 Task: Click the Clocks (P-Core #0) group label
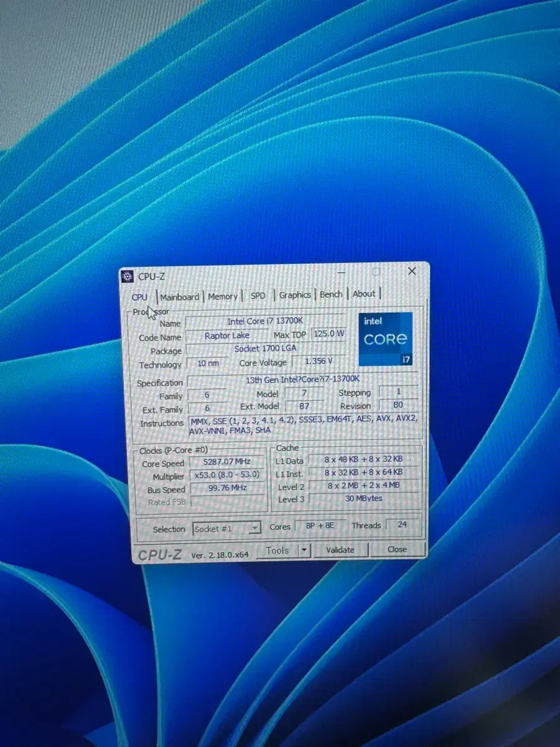tap(174, 449)
